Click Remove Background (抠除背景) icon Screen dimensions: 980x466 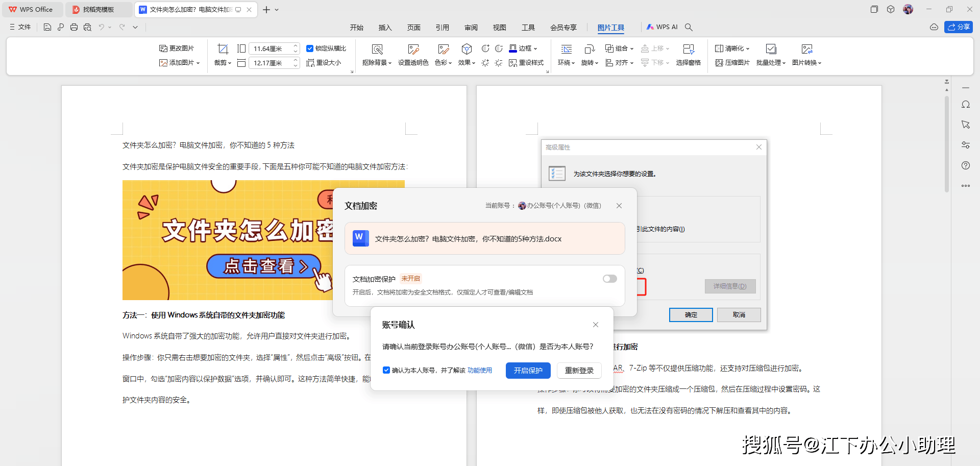click(377, 49)
